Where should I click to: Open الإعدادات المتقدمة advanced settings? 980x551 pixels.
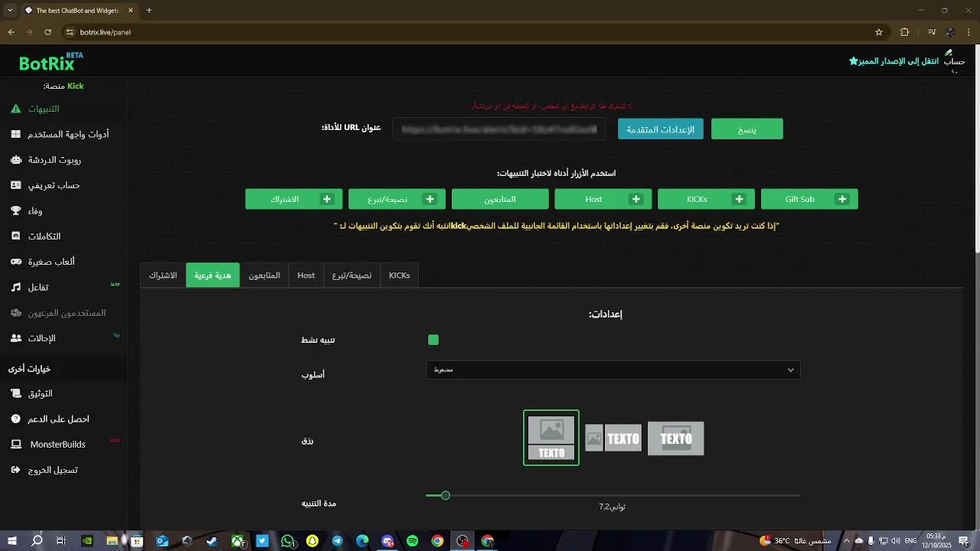tap(661, 129)
